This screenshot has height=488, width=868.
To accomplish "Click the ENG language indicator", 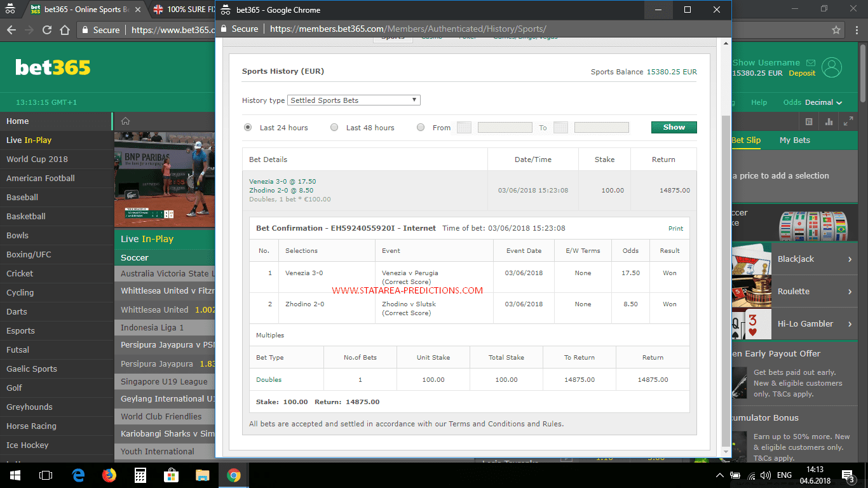I will 784,475.
